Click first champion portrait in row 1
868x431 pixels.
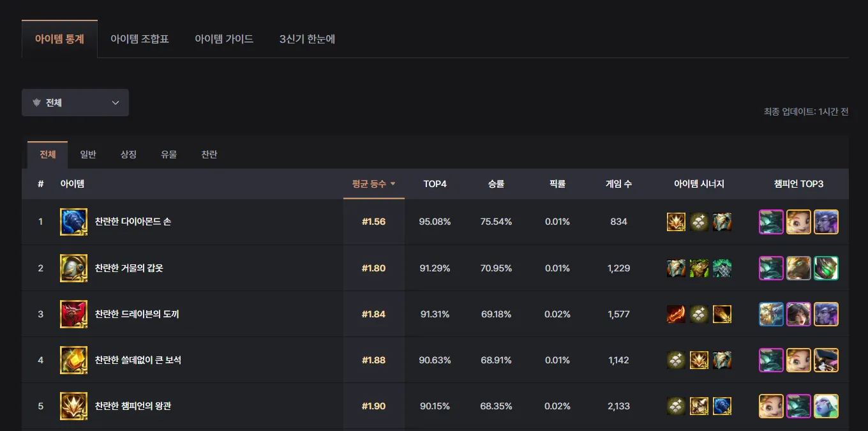pos(771,222)
